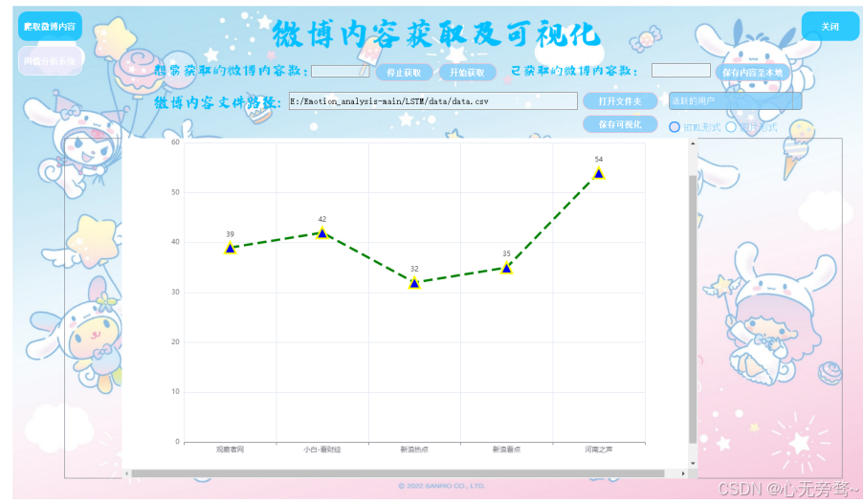Click the chart vertical scrollbar down arrow

click(693, 463)
